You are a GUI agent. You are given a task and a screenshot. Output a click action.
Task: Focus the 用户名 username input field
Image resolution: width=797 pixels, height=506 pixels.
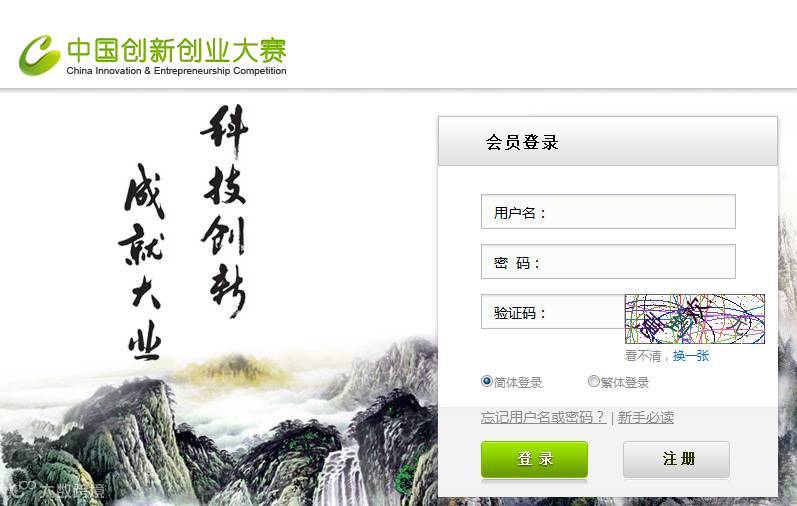click(x=608, y=212)
